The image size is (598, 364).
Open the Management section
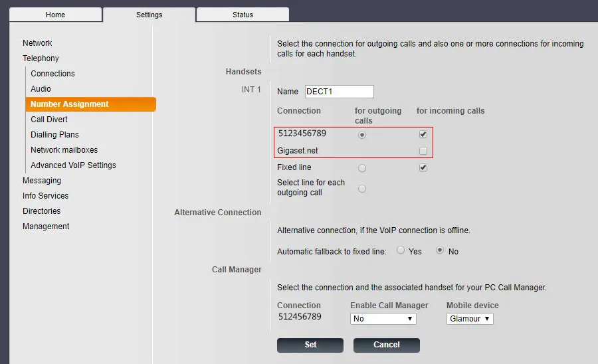click(x=46, y=227)
